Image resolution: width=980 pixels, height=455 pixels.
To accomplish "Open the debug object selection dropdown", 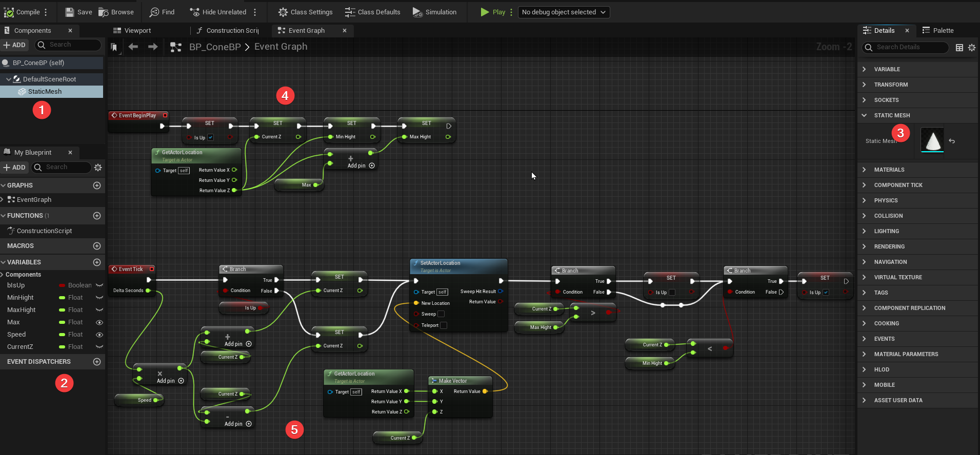I will (x=564, y=12).
